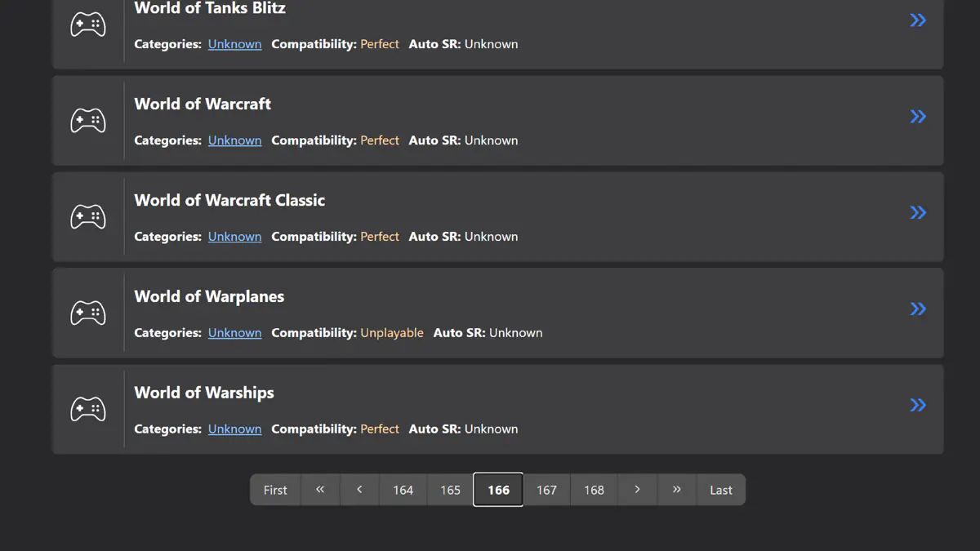The height and width of the screenshot is (551, 980).
Task: Click the World of Warships gamepad icon
Action: [87, 409]
